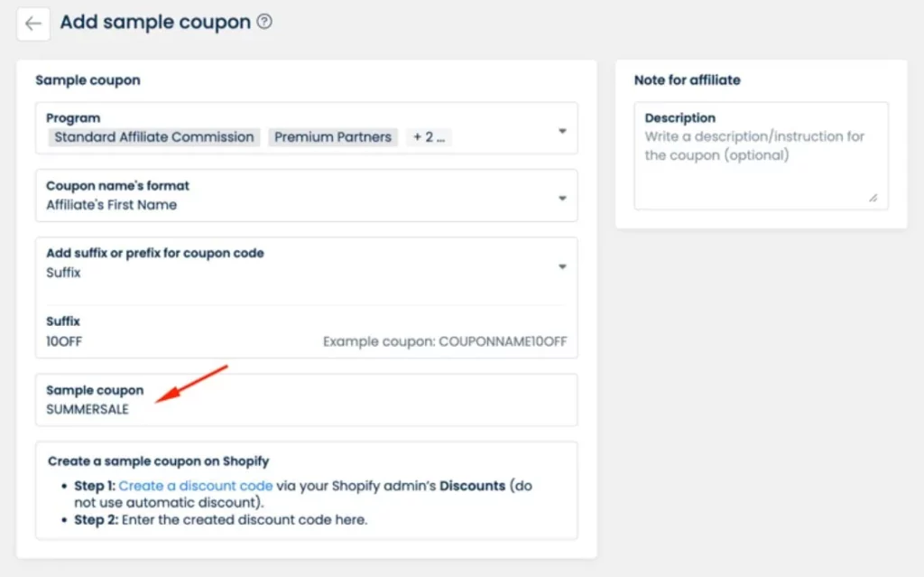This screenshot has width=924, height=577.
Task: Grab the textarea resize handle in Description
Action: [873, 199]
